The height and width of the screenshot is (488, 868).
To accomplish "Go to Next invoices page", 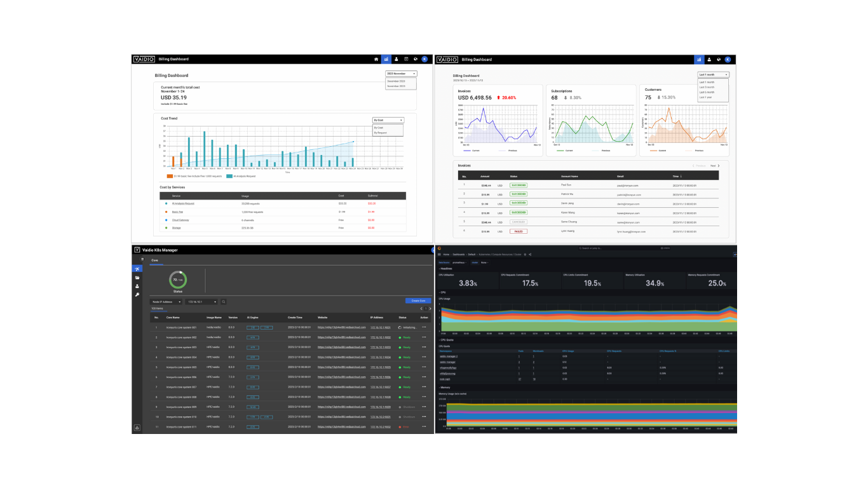I will (x=715, y=165).
